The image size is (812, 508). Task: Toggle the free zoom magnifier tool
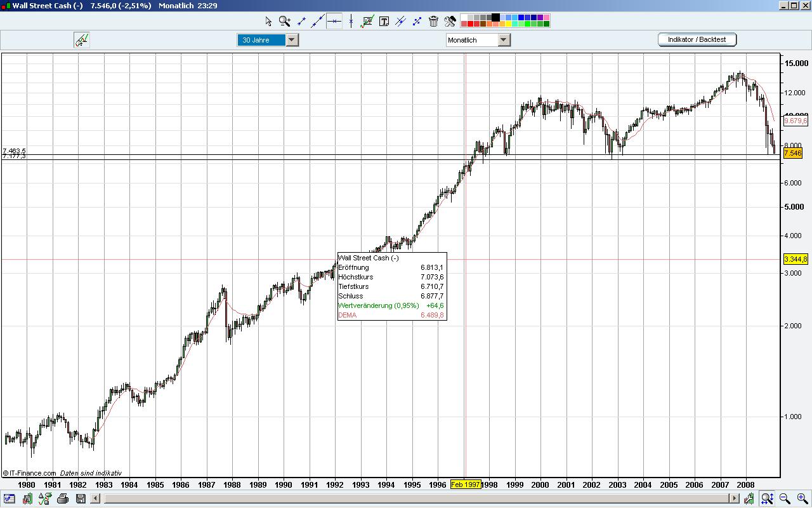coord(767,499)
